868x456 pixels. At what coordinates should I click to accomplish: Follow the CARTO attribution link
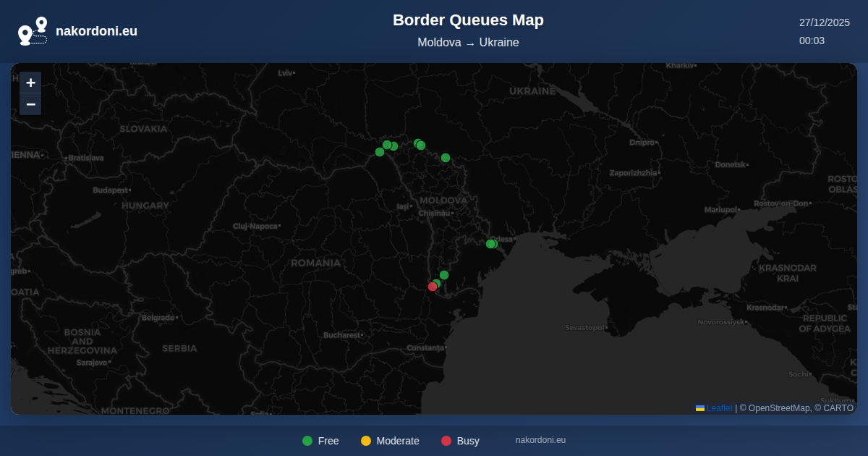click(838, 408)
